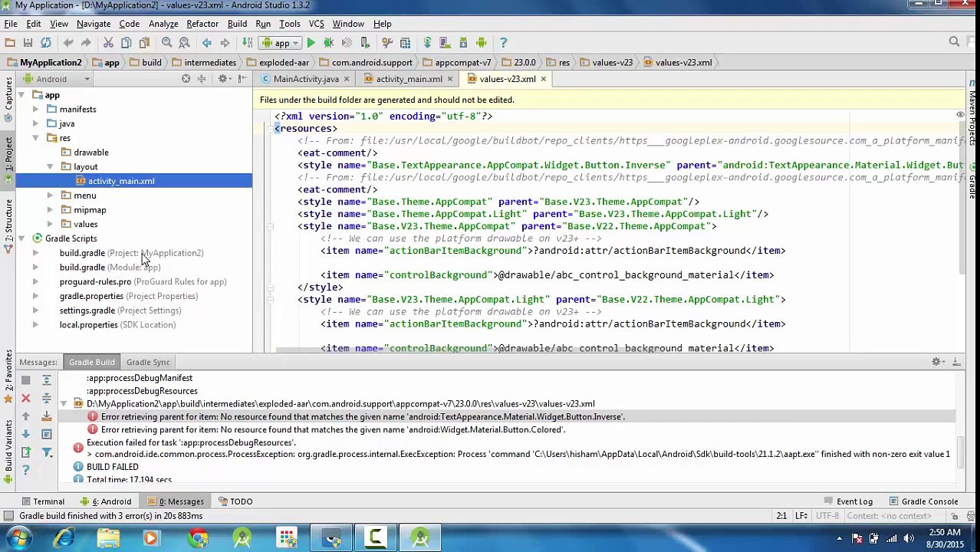The height and width of the screenshot is (552, 980).
Task: Open SDK Manager icon
Action: (463, 43)
